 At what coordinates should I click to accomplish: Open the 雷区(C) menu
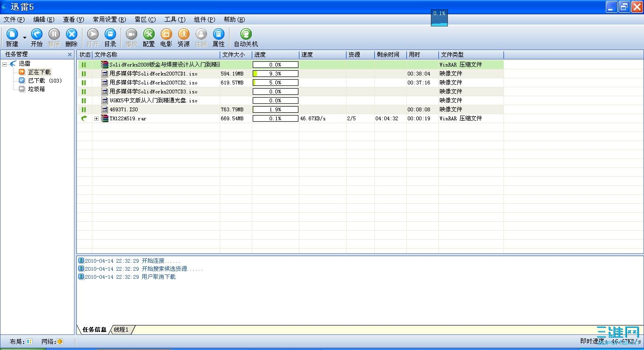pos(145,19)
